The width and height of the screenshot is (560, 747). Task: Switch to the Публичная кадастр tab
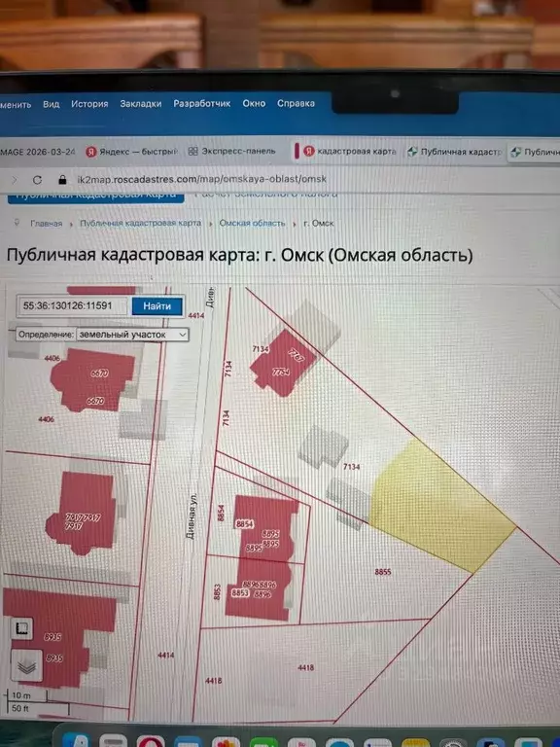[455, 152]
